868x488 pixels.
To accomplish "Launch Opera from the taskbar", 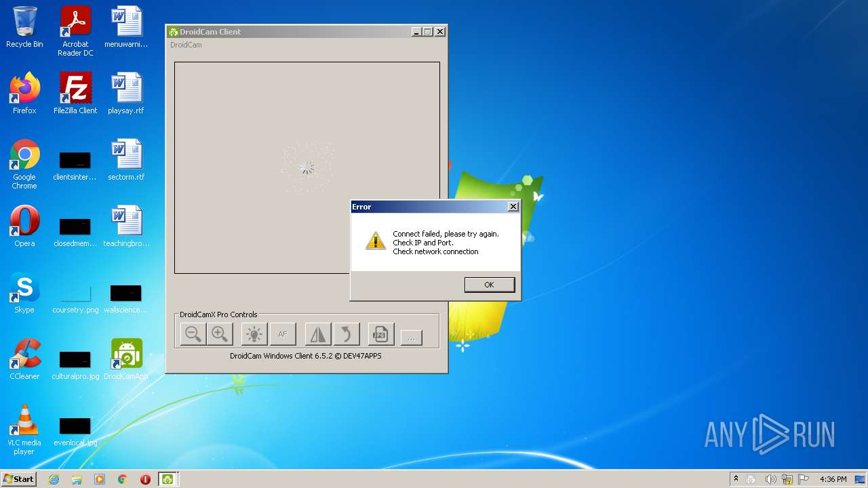I will [x=145, y=479].
